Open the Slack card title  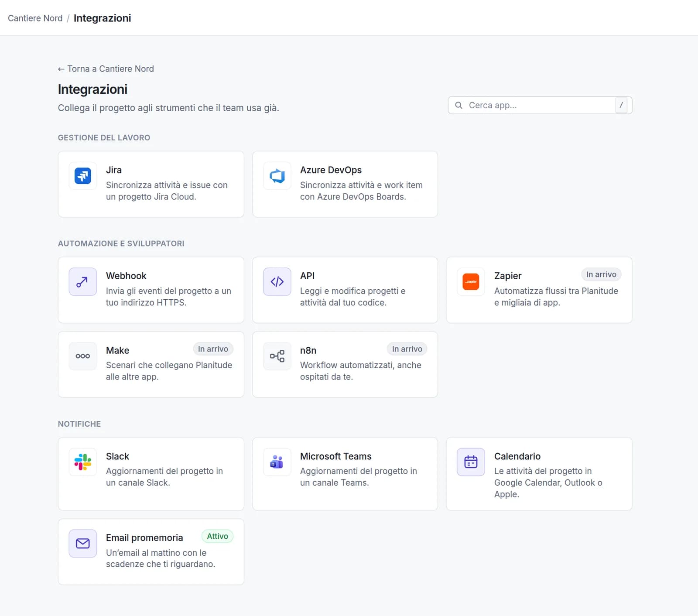[x=117, y=456]
